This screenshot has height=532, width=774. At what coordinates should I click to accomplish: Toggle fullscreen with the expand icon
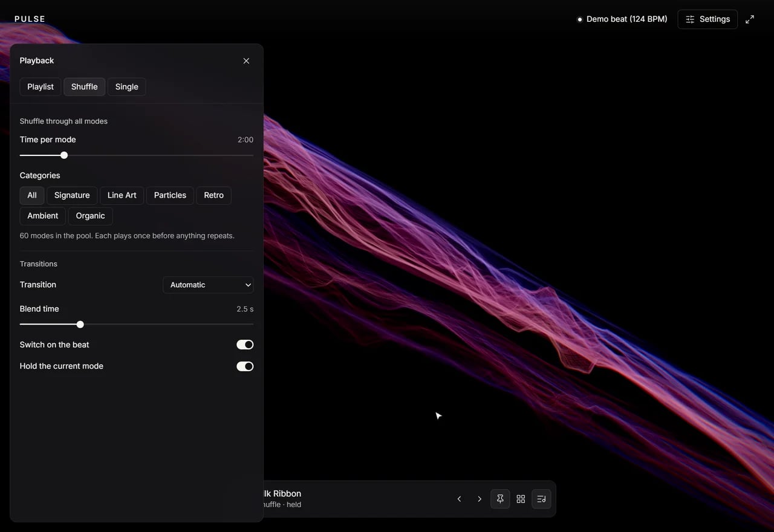click(x=750, y=19)
